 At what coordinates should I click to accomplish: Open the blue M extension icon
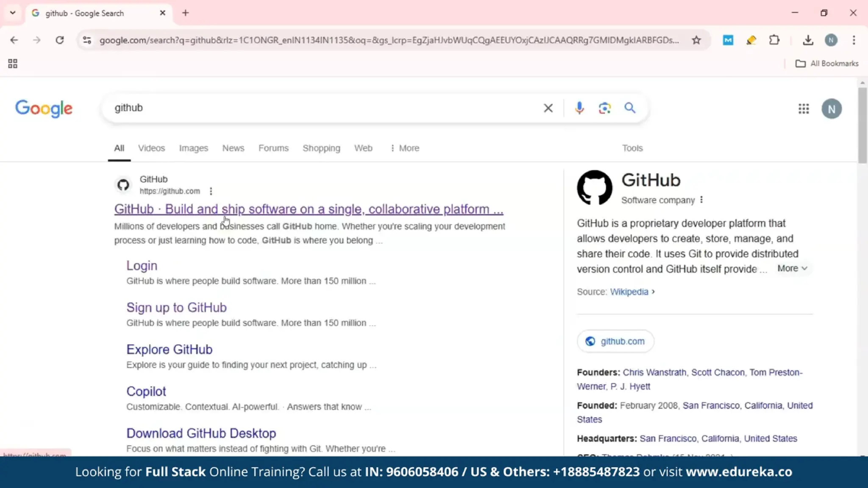point(728,40)
